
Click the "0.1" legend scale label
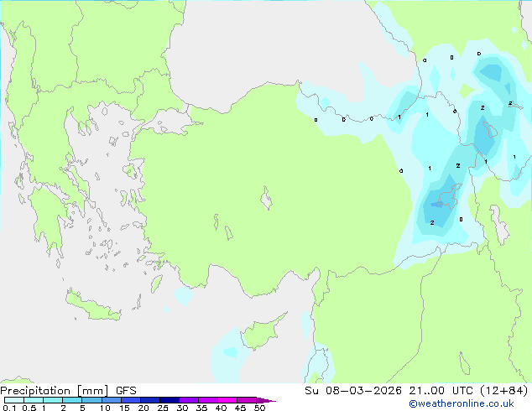coord(9,408)
